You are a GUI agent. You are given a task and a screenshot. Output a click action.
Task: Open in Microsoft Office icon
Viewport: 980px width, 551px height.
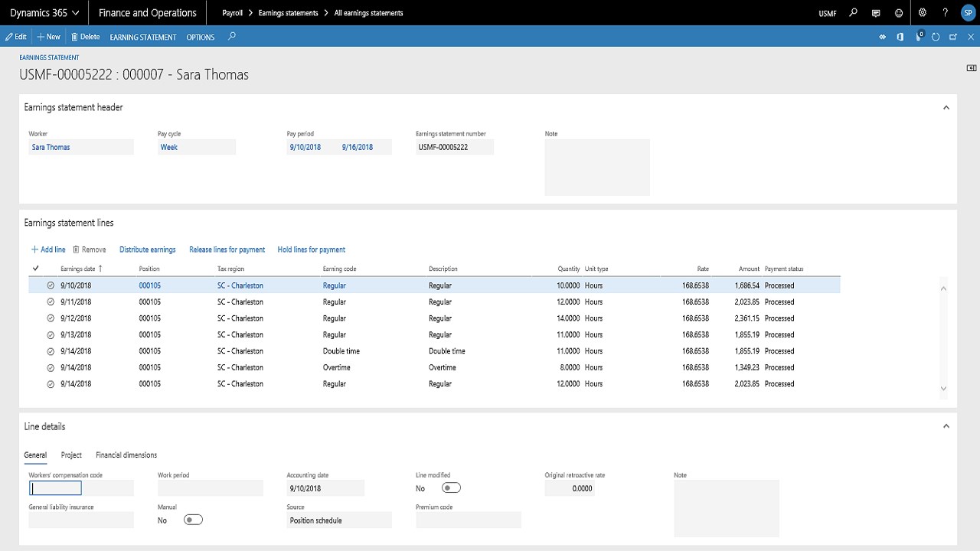[x=900, y=37]
